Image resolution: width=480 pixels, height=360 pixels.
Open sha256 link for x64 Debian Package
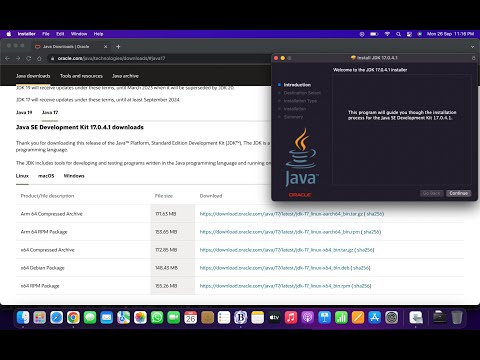click(361, 268)
